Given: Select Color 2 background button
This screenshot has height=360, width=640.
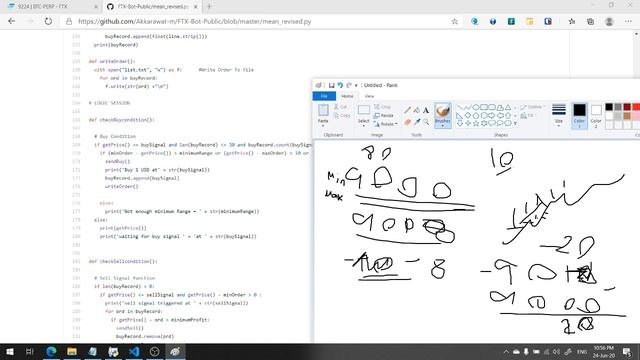Looking at the screenshot, I should [596, 116].
